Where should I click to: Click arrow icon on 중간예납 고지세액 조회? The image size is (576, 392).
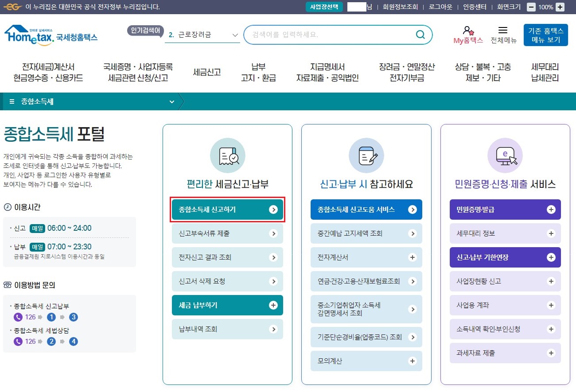(413, 233)
